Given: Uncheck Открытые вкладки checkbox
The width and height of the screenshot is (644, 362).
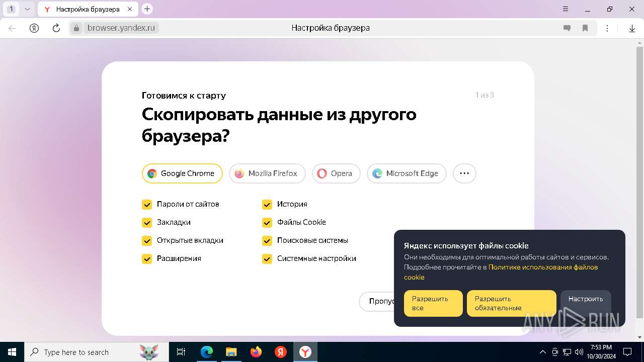Looking at the screenshot, I should pyautogui.click(x=147, y=241).
